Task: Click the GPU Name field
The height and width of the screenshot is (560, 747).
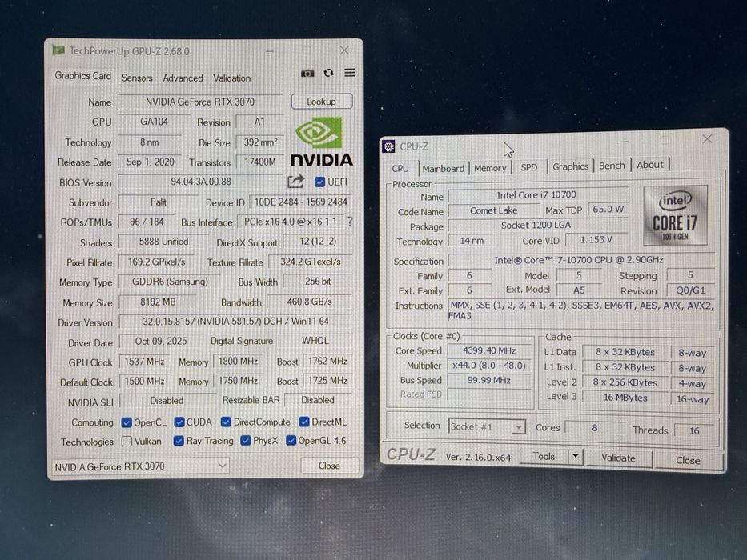Action: (200, 102)
